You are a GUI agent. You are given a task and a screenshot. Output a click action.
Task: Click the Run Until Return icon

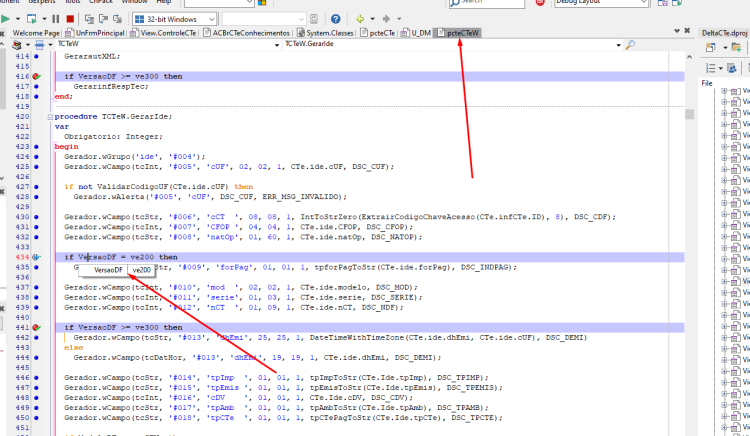coord(117,19)
